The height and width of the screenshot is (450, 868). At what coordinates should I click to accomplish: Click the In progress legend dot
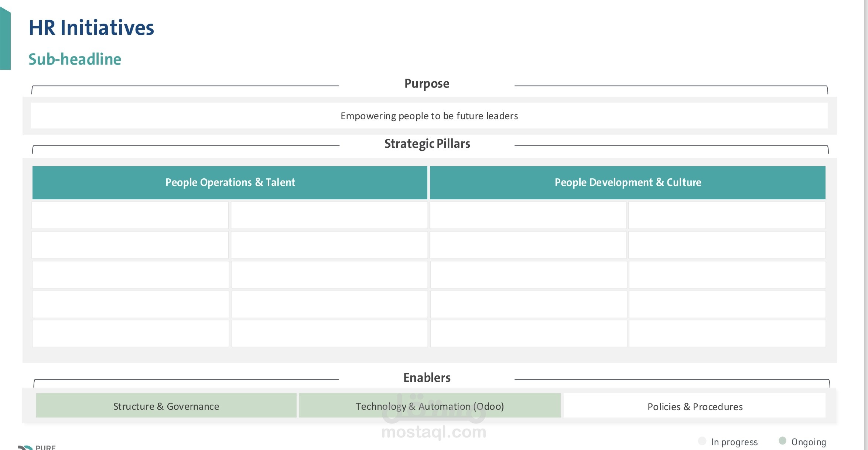tap(702, 441)
